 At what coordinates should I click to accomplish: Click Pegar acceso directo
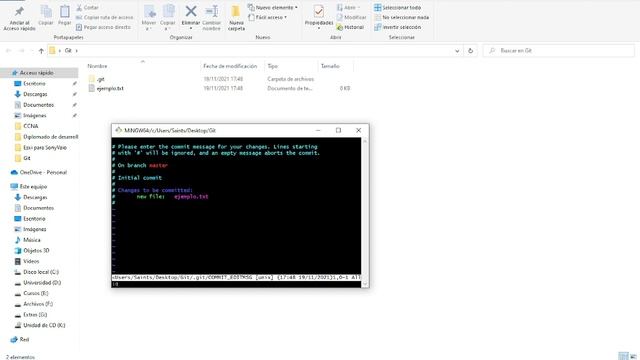click(x=103, y=27)
